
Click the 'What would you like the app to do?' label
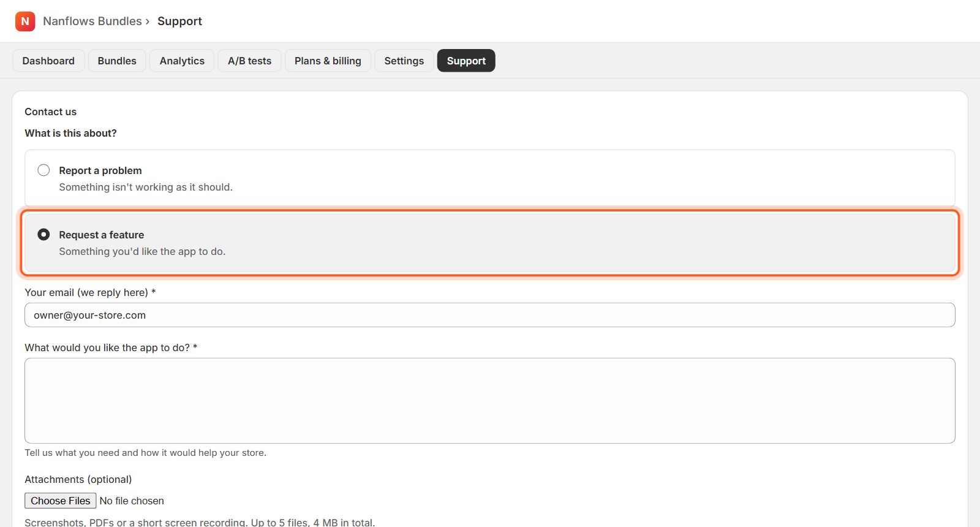tap(111, 347)
